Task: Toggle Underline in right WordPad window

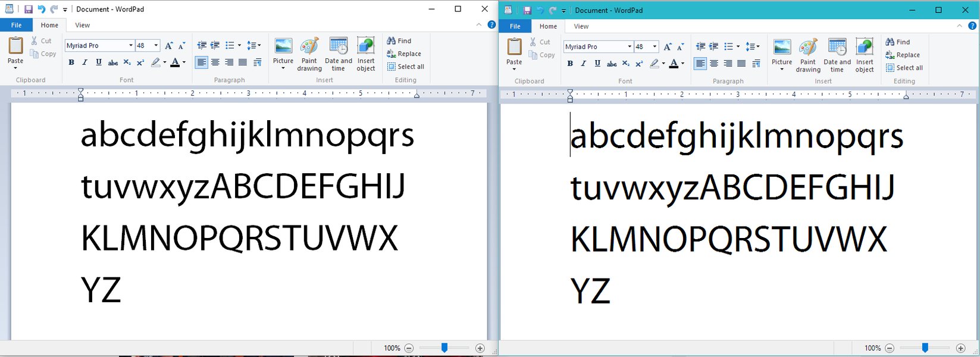Action: pos(597,64)
